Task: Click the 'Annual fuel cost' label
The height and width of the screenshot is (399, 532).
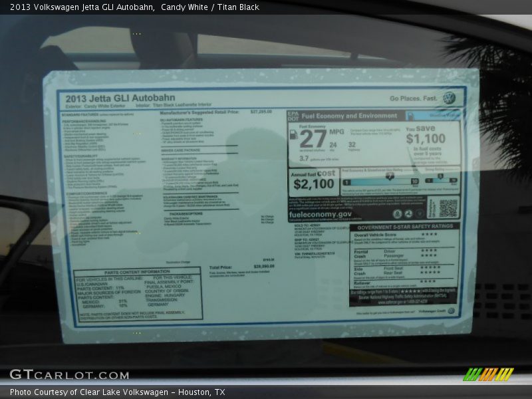Action: pos(313,174)
